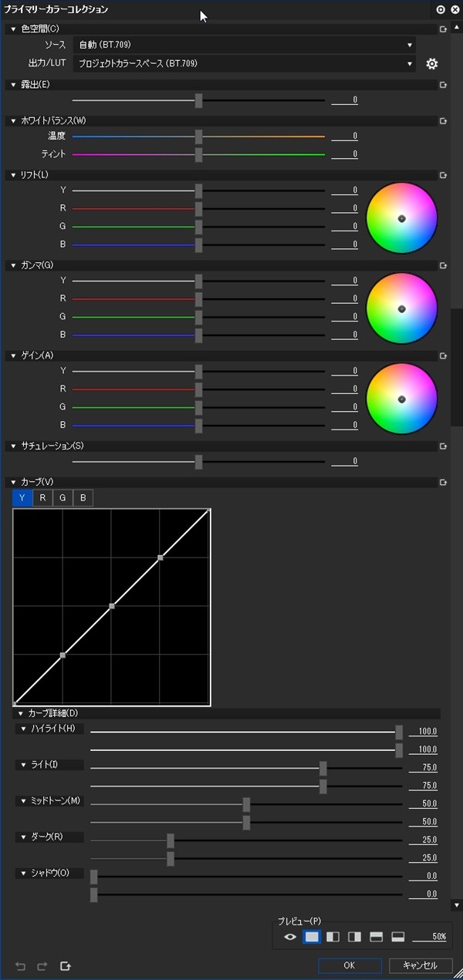This screenshot has width=463, height=980.
Task: Click the preview split 50% value field
Action: tap(430, 937)
